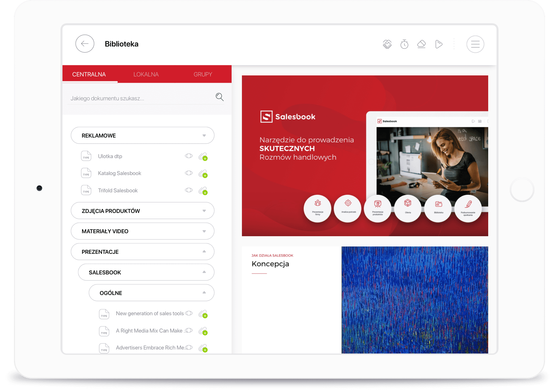Open the Ulotka dtp document
This screenshot has height=392, width=555.
[110, 156]
